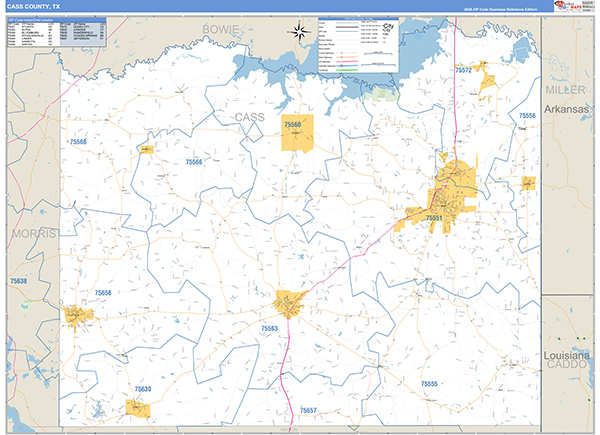
Task: Click the compass rose north arrow
Action: pyautogui.click(x=299, y=32)
